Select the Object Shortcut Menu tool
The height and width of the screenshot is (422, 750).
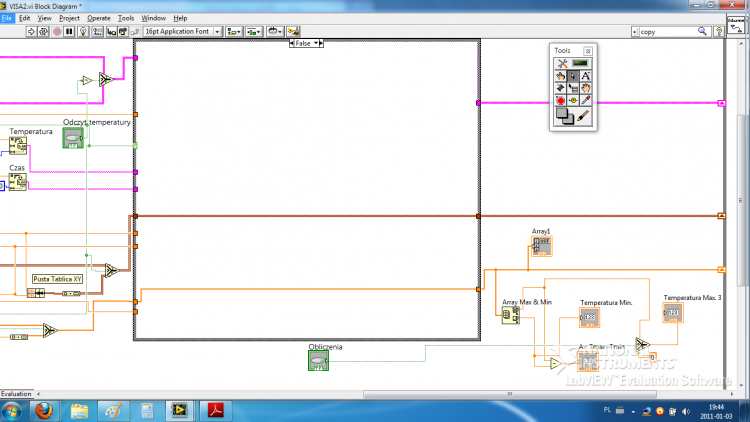(x=573, y=88)
